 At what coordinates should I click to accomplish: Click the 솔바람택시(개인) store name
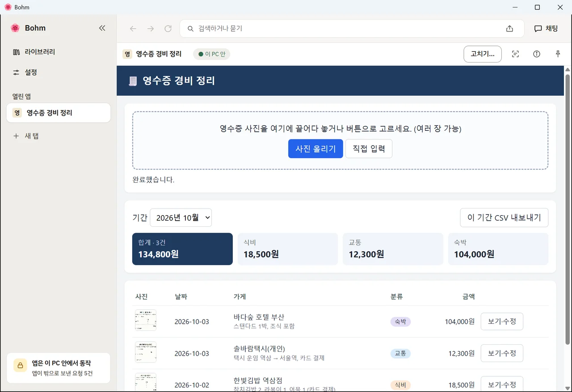[259, 349]
